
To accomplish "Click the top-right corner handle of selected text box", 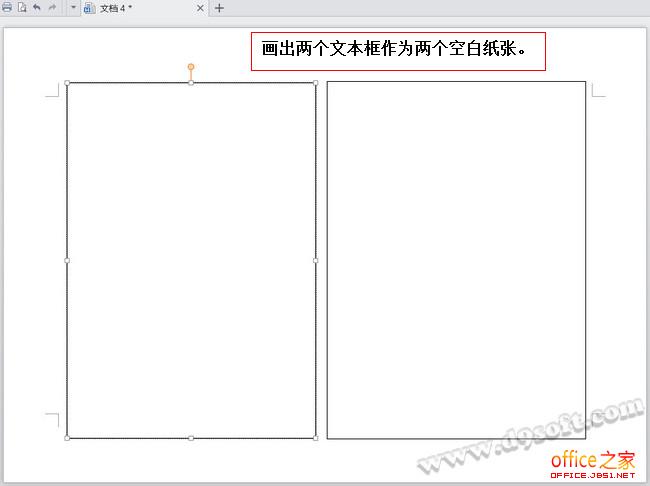I will (315, 83).
